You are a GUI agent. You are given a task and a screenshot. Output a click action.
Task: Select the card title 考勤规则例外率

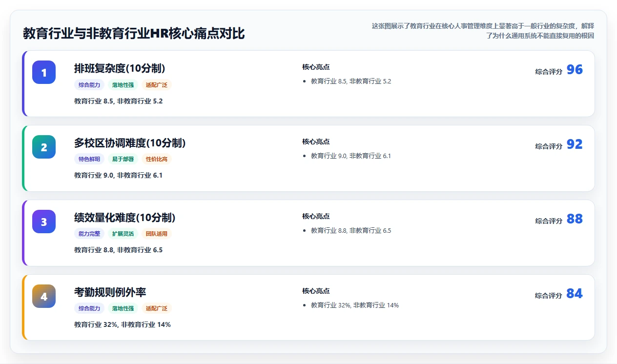(110, 292)
